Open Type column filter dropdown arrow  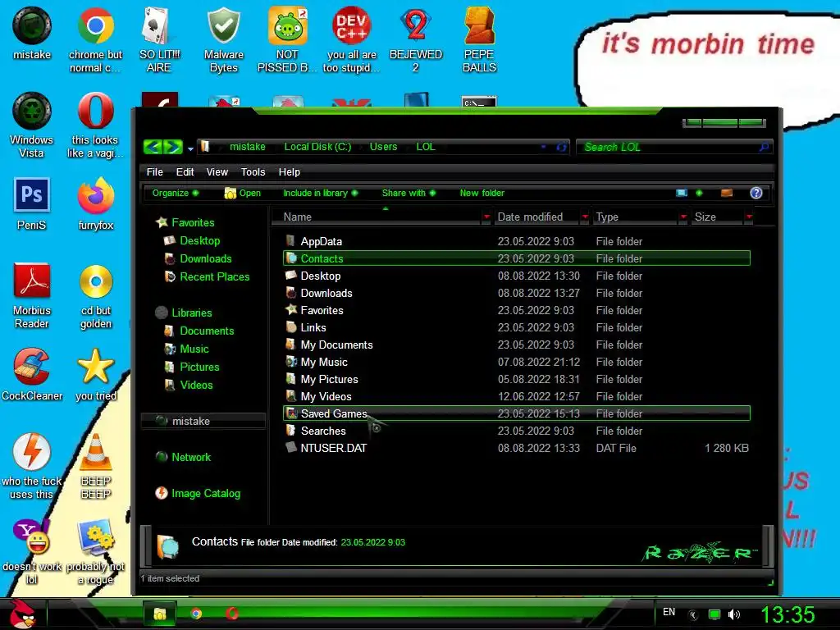(x=683, y=217)
